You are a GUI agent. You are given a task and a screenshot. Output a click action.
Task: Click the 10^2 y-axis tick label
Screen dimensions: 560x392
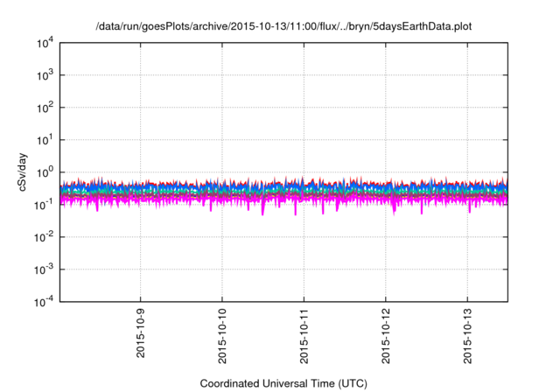pyautogui.click(x=45, y=108)
